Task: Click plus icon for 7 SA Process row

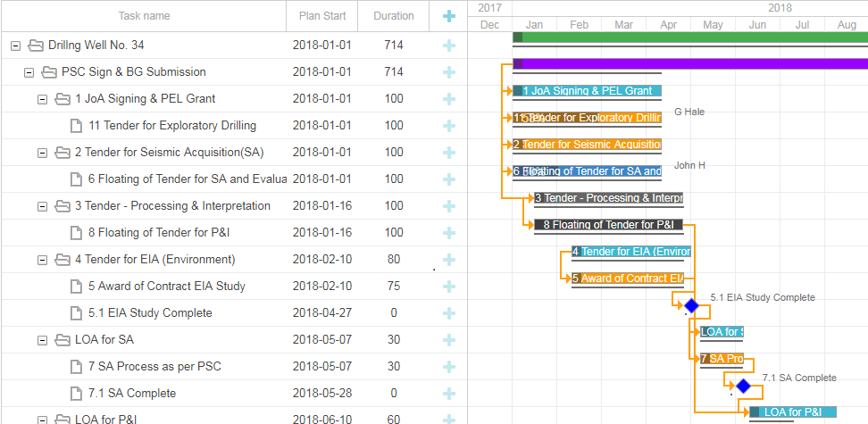Action: coord(449,367)
